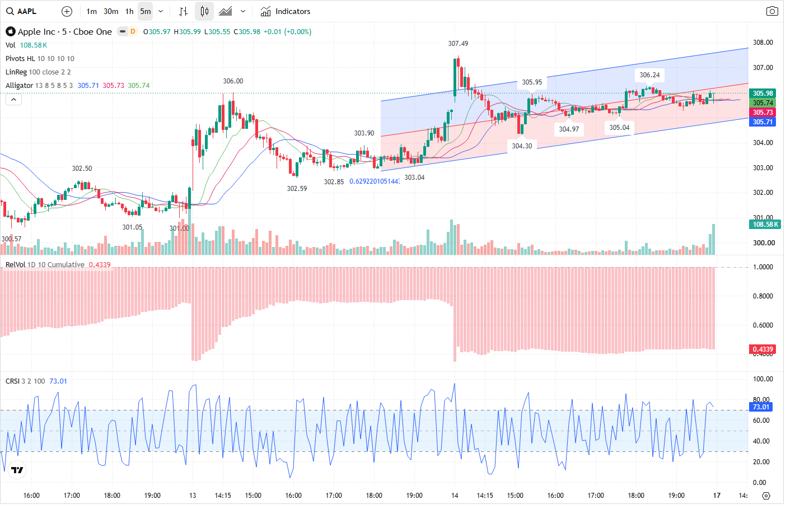Click the 308.00 price scale value

[x=763, y=43]
